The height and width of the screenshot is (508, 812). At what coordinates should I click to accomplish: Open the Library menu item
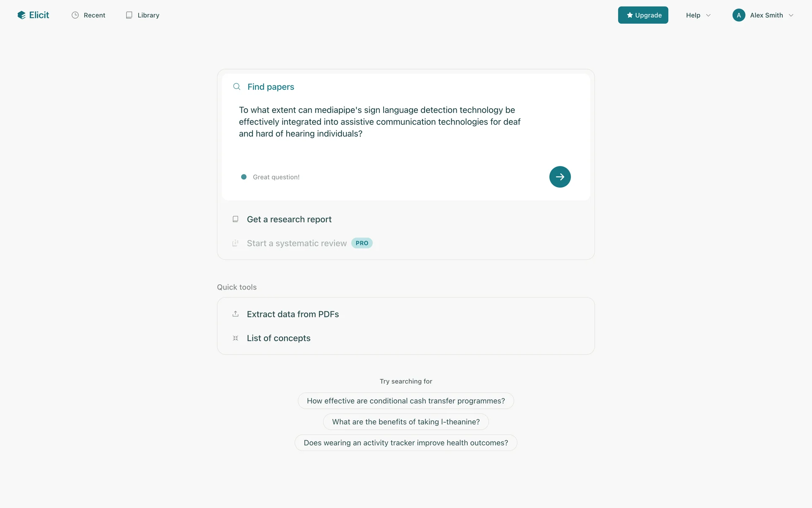tap(148, 15)
